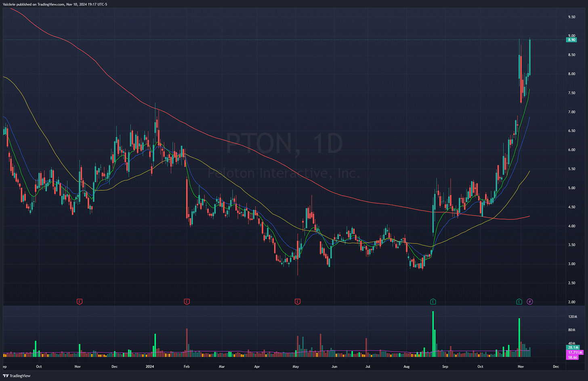This screenshot has height=381, width=588.
Task: Click the 6.50 price axis label
Action: point(572,131)
